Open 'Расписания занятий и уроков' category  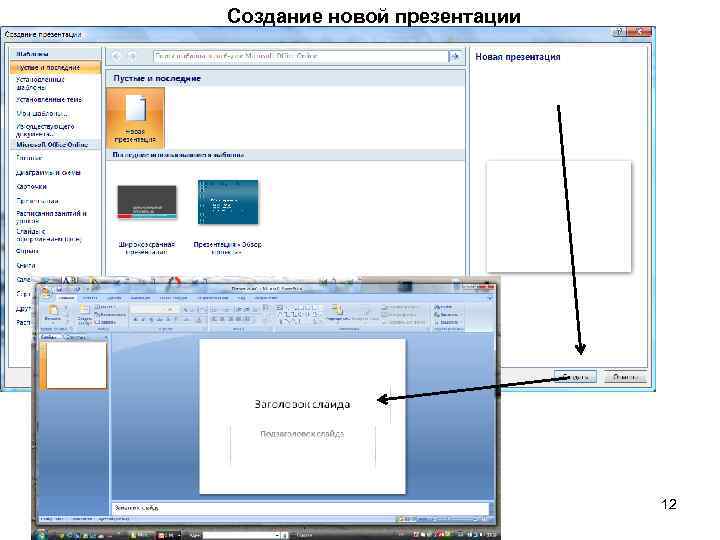51,217
